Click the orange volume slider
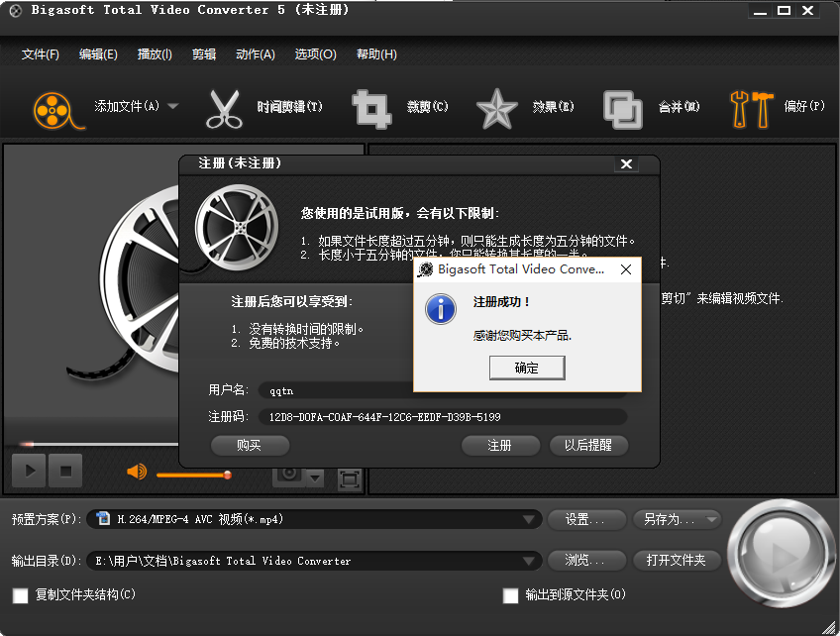Viewport: 840px width, 636px height. (193, 475)
